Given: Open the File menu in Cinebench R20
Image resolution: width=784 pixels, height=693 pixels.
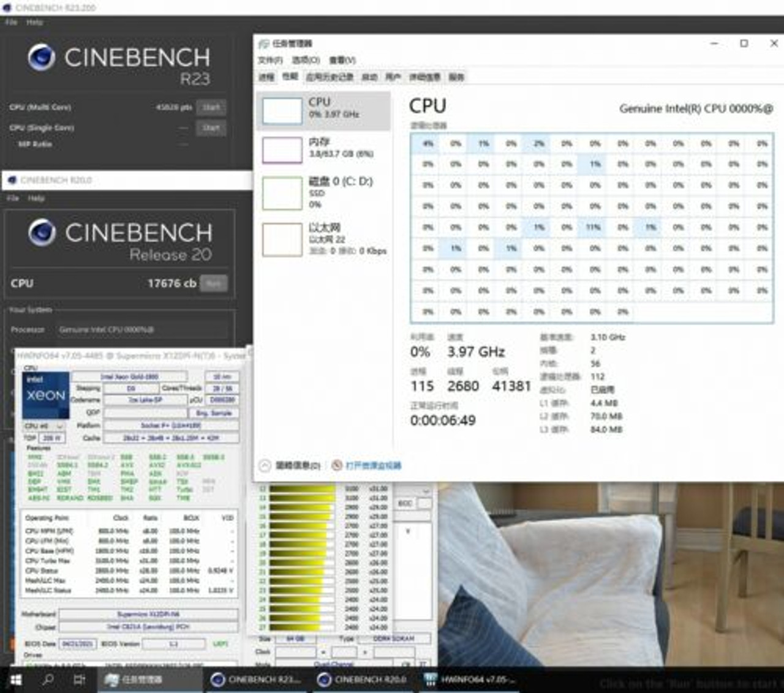Looking at the screenshot, I should point(13,198).
